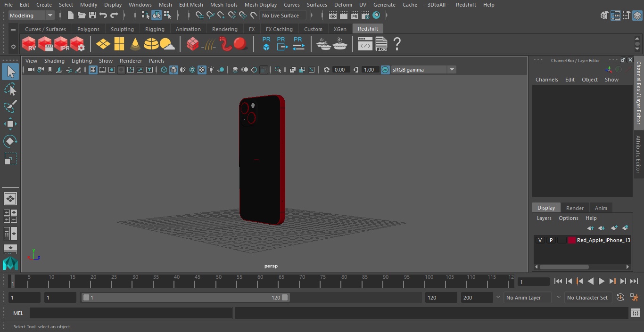644x332 pixels.
Task: Create Redshift dome light icon
Action: [151, 44]
